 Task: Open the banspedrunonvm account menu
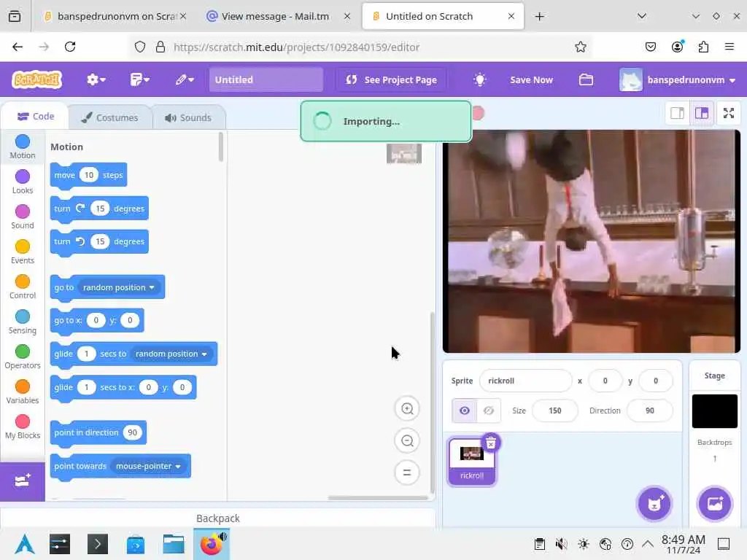pyautogui.click(x=678, y=79)
